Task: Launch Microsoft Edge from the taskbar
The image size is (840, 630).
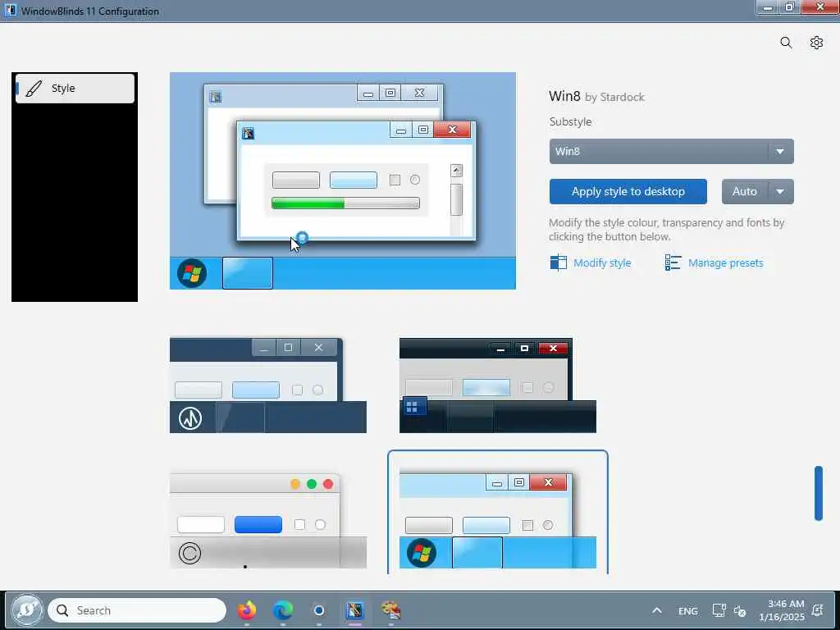Action: click(x=283, y=610)
